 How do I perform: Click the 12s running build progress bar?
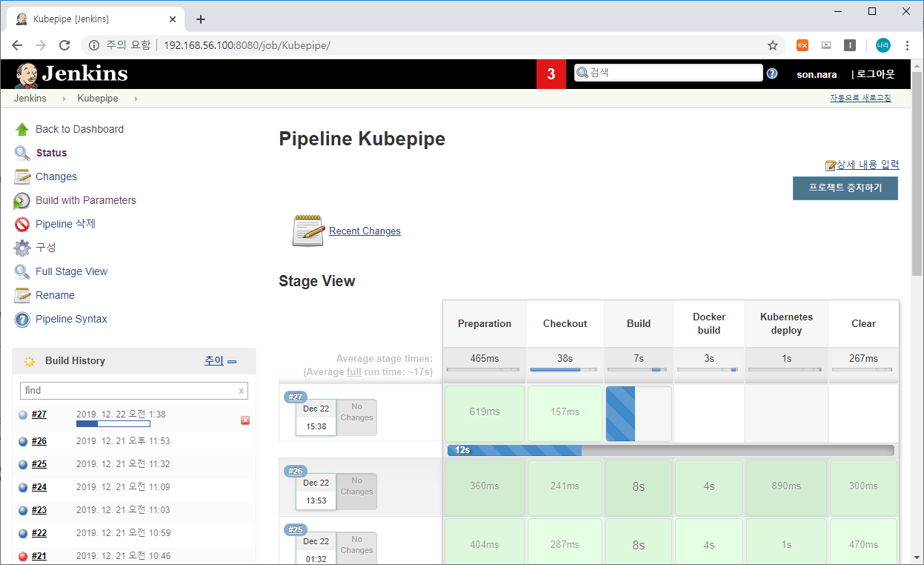tap(671, 450)
